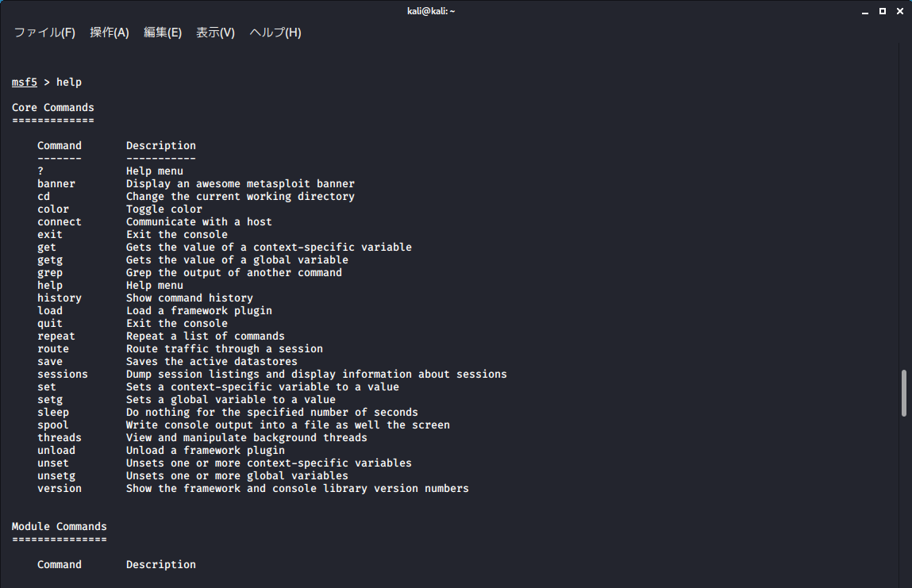The height and width of the screenshot is (588, 912).
Task: Click 'Route traffic through a session' text
Action: click(x=225, y=349)
